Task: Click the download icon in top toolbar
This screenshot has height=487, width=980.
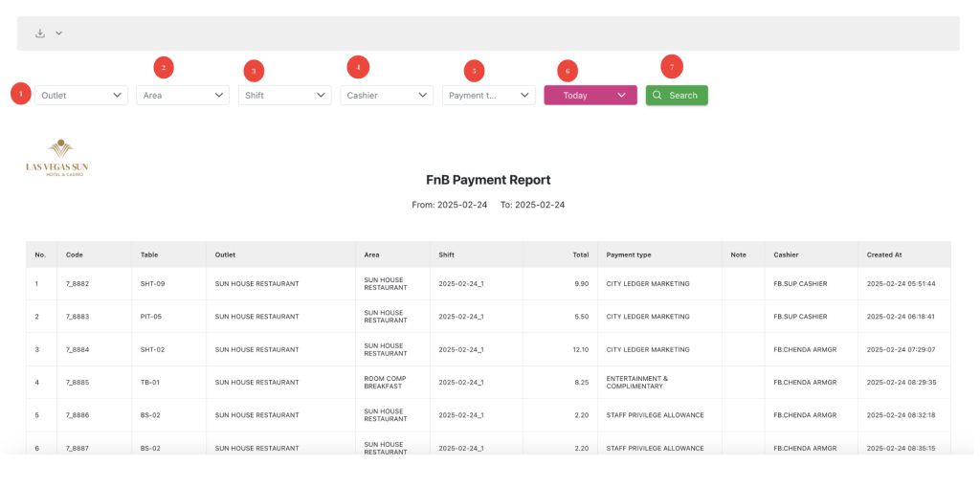Action: [40, 33]
